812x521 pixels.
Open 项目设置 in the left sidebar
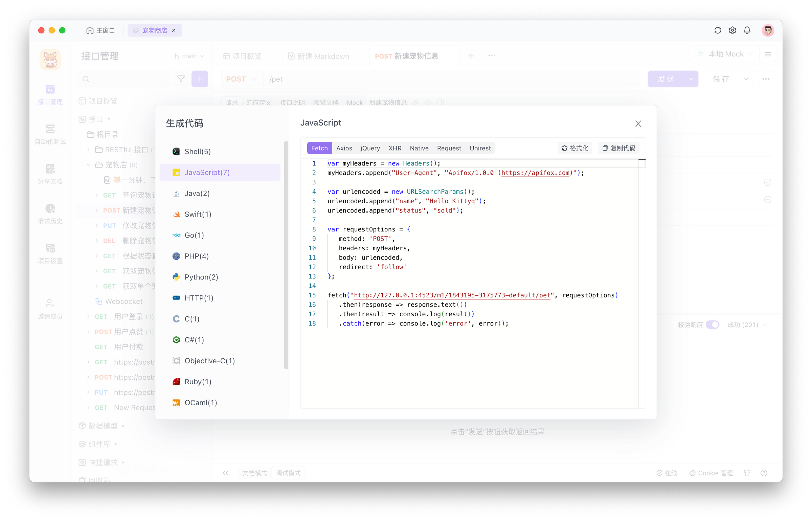[x=50, y=253]
